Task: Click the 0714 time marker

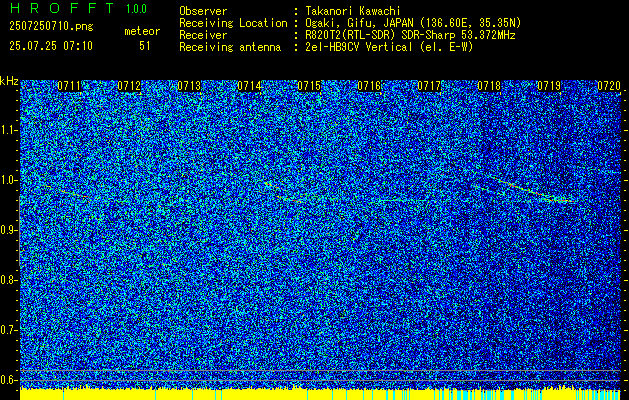Action: coord(249,86)
